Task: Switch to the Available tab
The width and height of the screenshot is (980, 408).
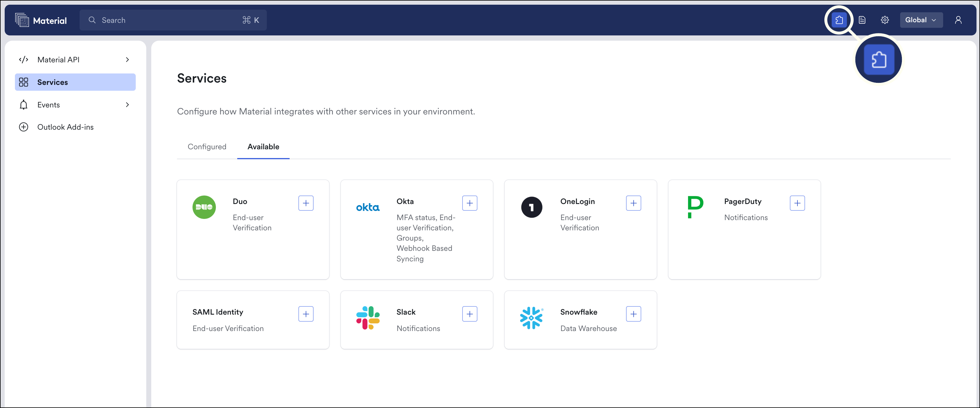Action: (263, 147)
